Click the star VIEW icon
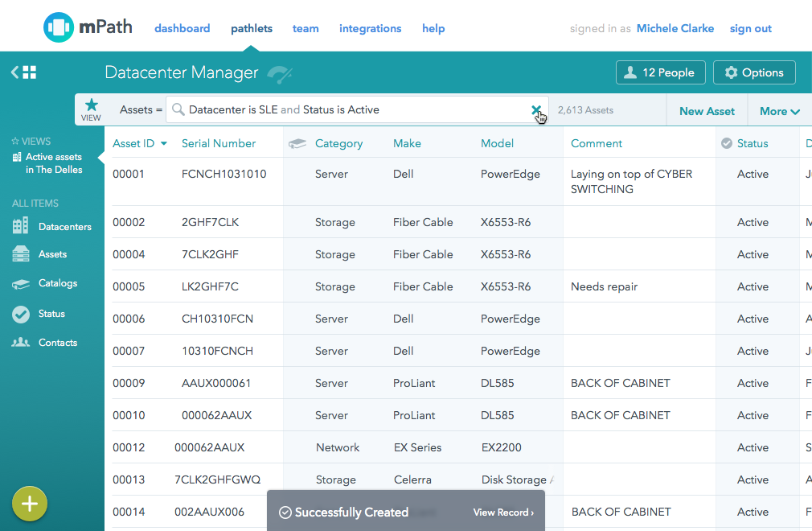This screenshot has height=531, width=812. (x=92, y=109)
